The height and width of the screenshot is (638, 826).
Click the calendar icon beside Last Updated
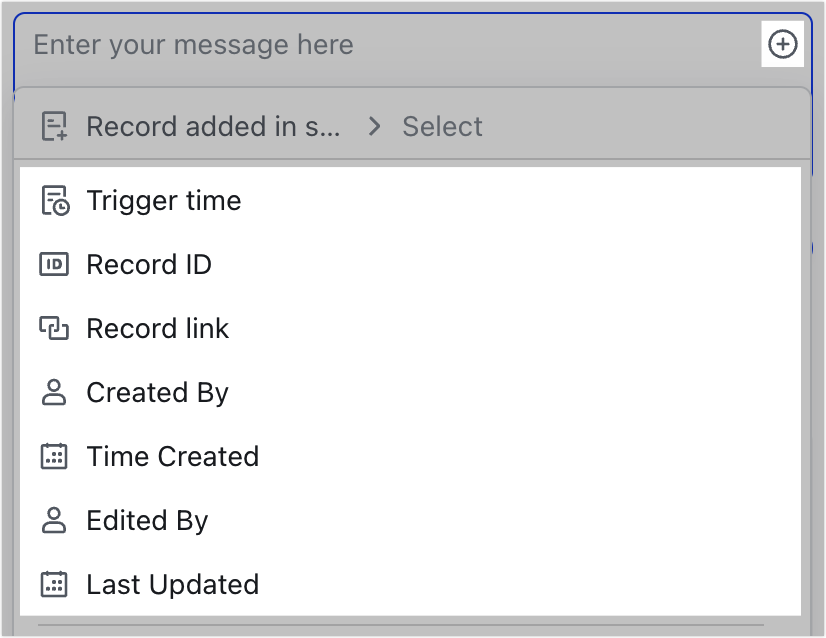coord(53,584)
